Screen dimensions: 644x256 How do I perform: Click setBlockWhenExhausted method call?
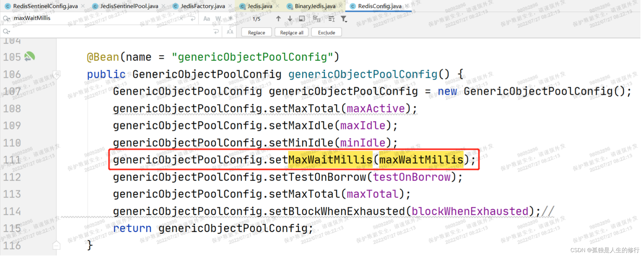(337, 211)
